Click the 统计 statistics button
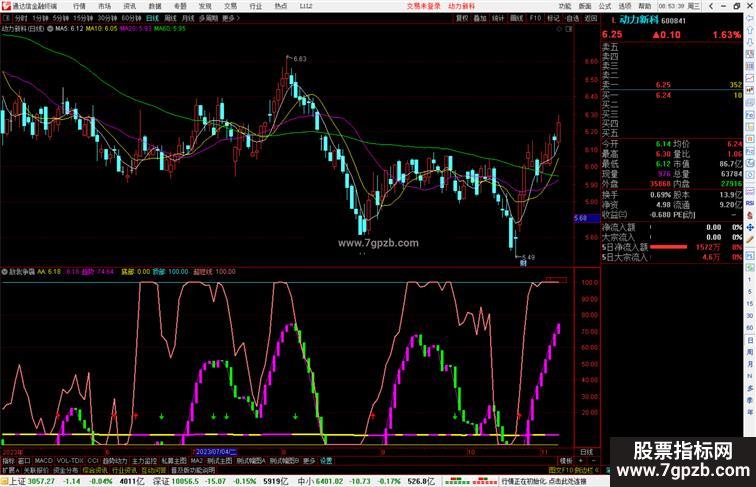 (498, 18)
